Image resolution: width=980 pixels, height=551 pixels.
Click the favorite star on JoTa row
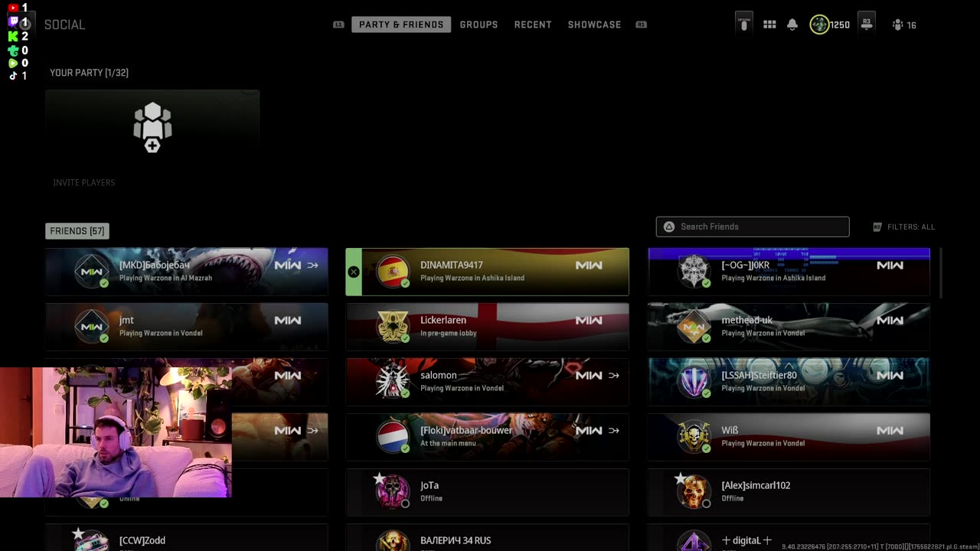click(379, 478)
